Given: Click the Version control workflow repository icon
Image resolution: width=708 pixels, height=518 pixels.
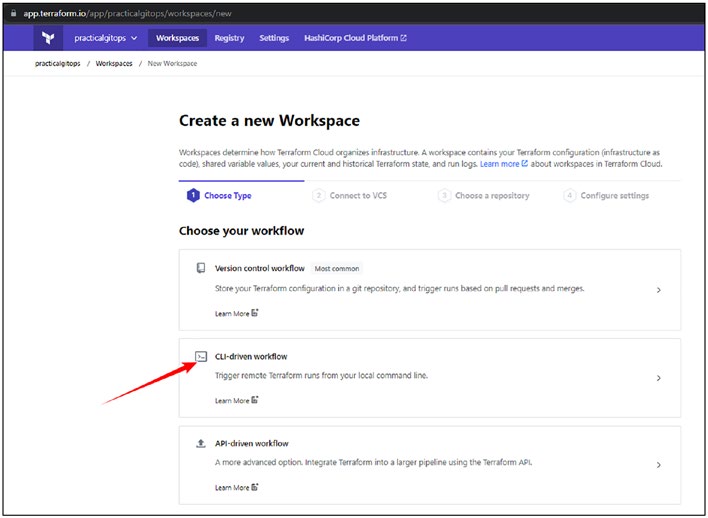Looking at the screenshot, I should [201, 268].
